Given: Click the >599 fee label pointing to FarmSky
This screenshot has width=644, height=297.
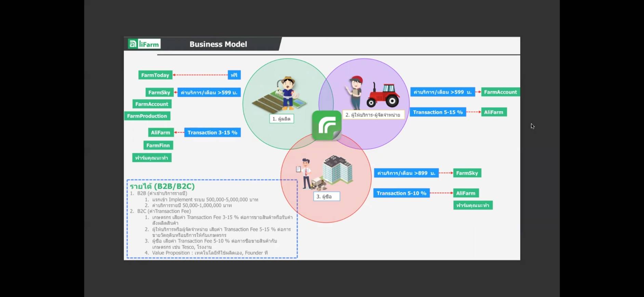Looking at the screenshot, I should 209,92.
